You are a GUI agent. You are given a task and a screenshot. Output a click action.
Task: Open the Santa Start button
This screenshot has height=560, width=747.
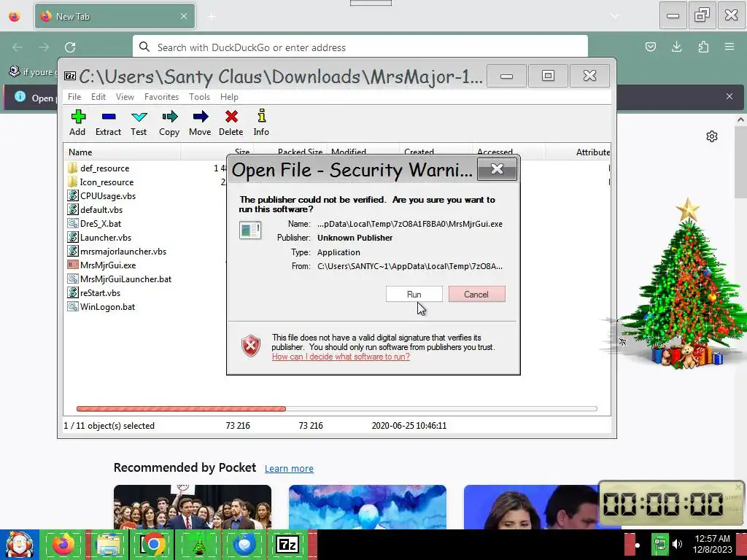point(20,544)
